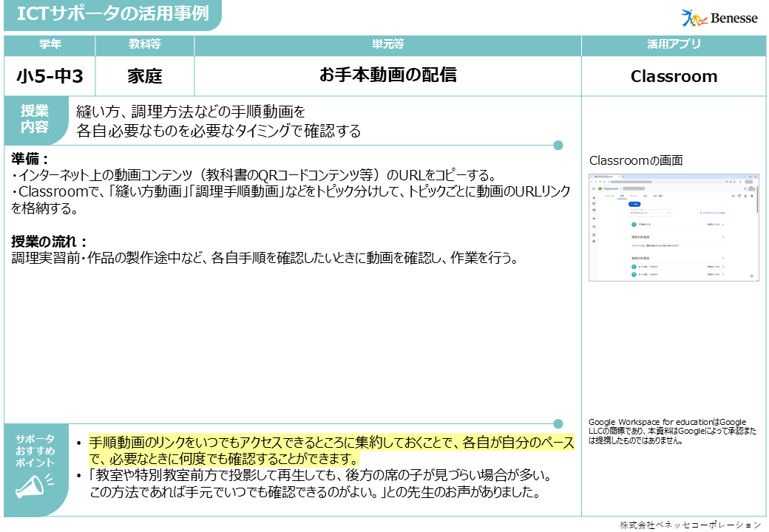Screen dimensions: 769x532
Task: Open the すべてのトピック topic filter dropdown
Action: click(x=650, y=213)
